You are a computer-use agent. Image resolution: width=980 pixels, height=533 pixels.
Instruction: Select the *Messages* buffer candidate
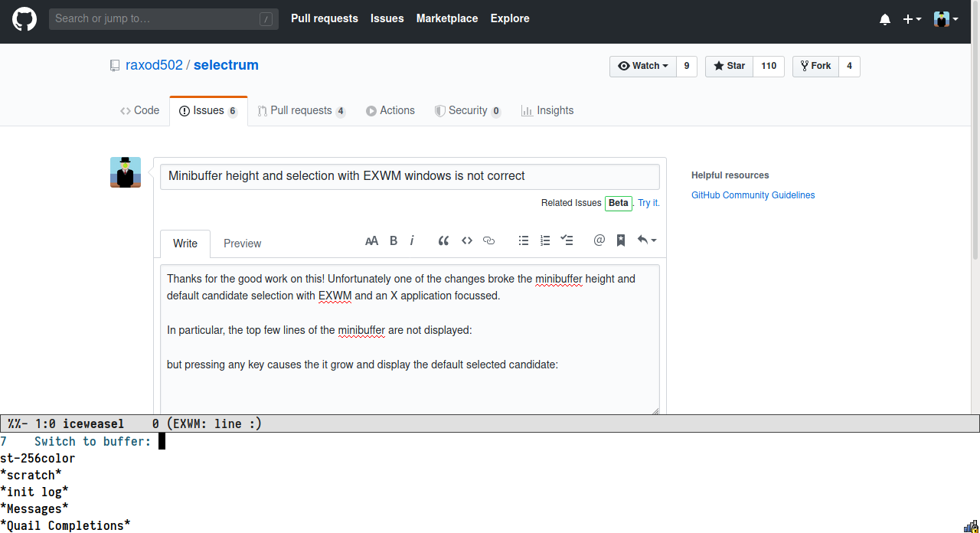coord(34,508)
